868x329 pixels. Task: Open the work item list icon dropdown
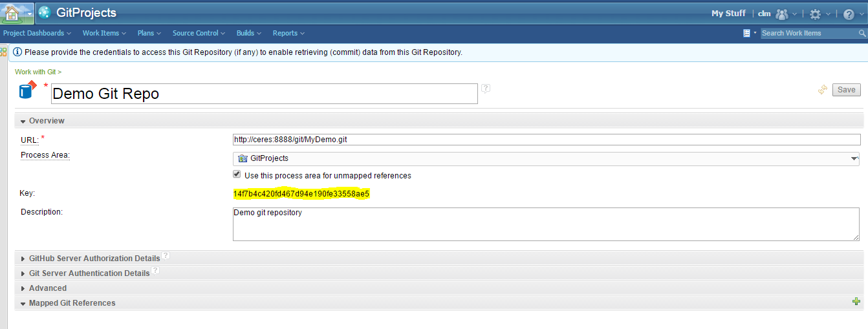pyautogui.click(x=747, y=33)
